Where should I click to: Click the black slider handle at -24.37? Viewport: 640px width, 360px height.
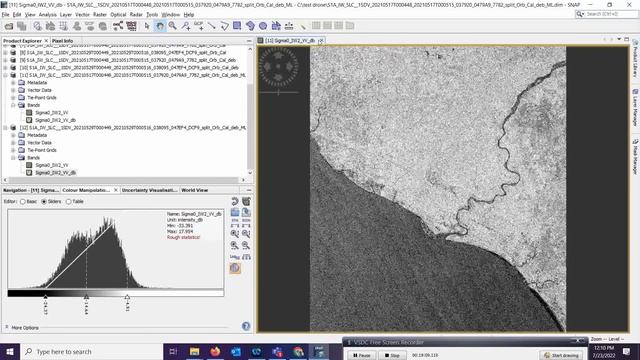click(x=45, y=297)
